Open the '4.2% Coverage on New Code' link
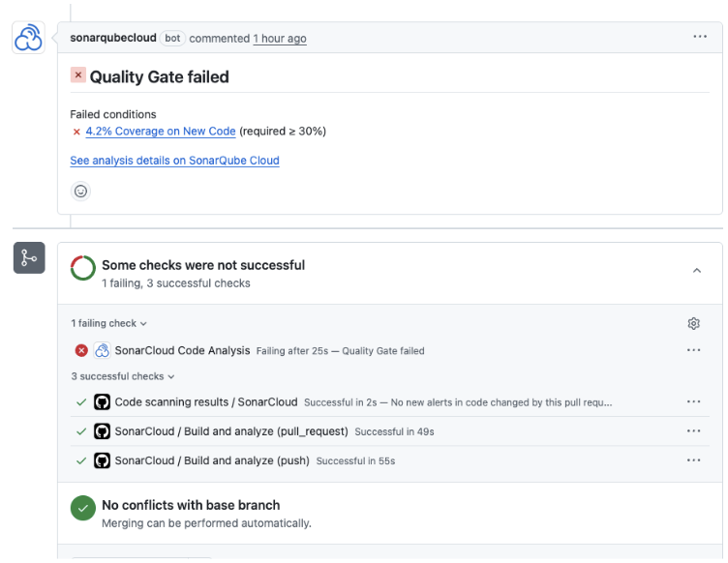Image resolution: width=728 pixels, height=563 pixels. tap(160, 132)
